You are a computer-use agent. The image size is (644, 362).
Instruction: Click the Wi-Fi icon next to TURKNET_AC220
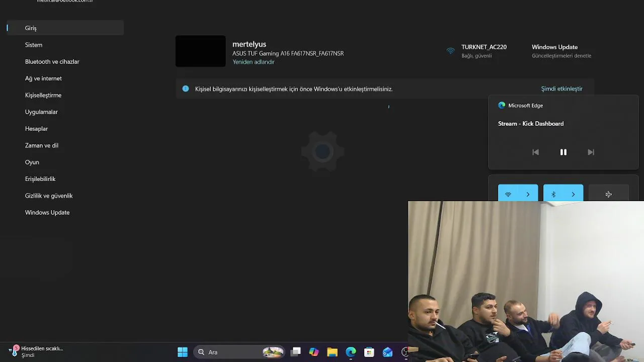[450, 51]
